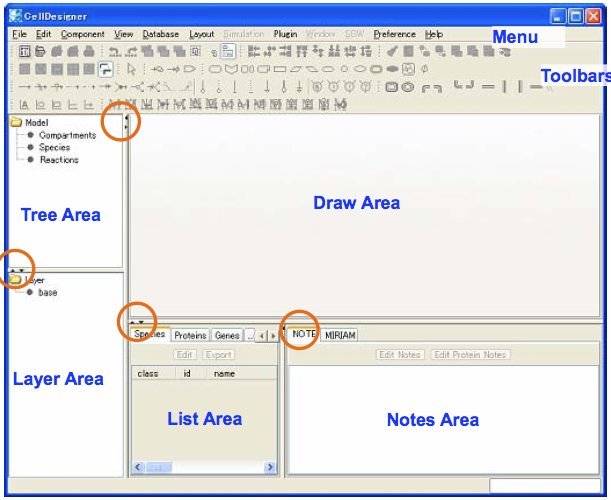This screenshot has height=500, width=611.
Task: Click the tab scroll left arrow
Action: click(x=261, y=336)
